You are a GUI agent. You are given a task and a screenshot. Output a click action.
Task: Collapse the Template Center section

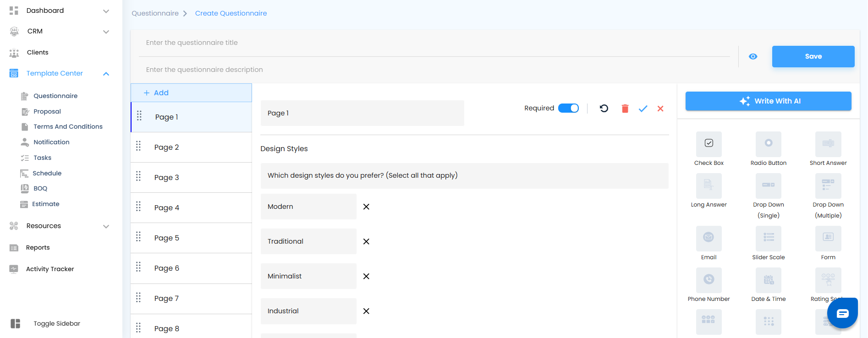[x=106, y=74]
